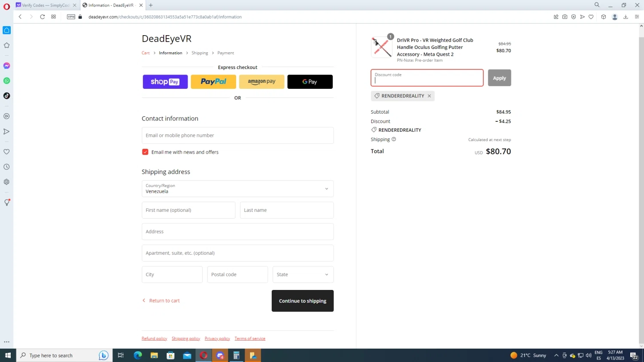Continue to shipping
Viewport: 644px width, 362px height.
303,301
